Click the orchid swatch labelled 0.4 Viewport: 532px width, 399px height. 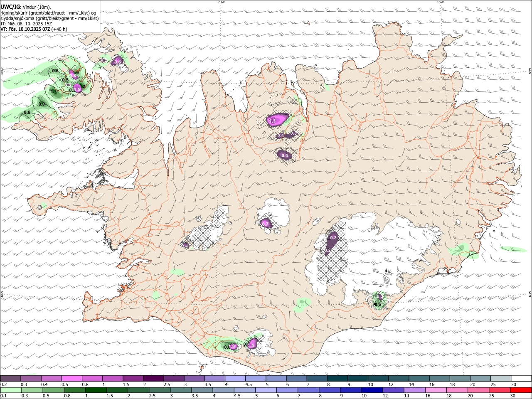coord(52,378)
